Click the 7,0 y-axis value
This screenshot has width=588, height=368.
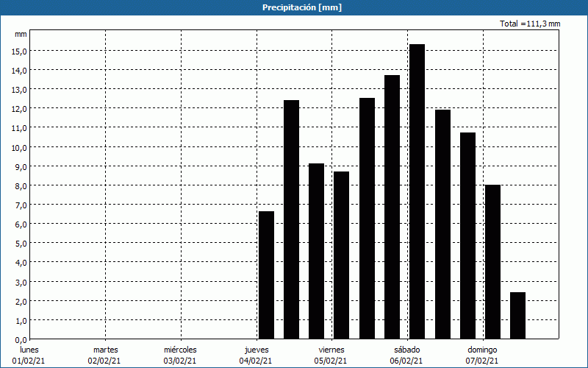coord(21,205)
